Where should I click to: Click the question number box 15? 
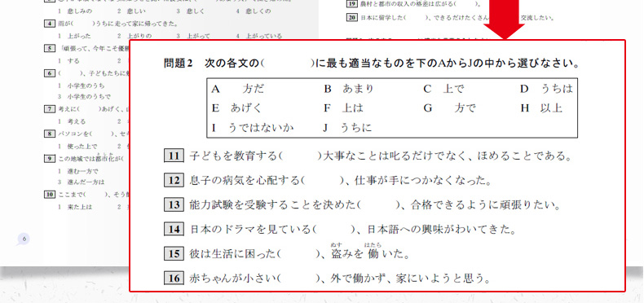pyautogui.click(x=174, y=254)
